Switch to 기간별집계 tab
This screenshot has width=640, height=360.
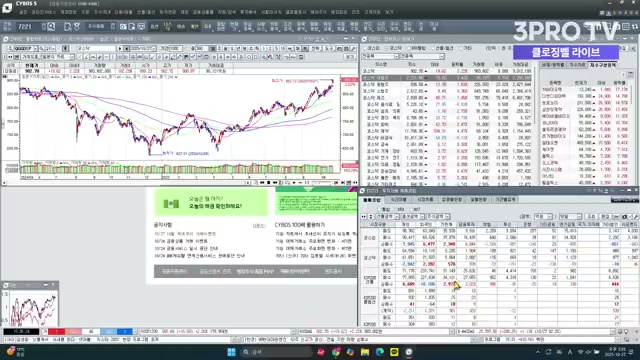(505, 200)
